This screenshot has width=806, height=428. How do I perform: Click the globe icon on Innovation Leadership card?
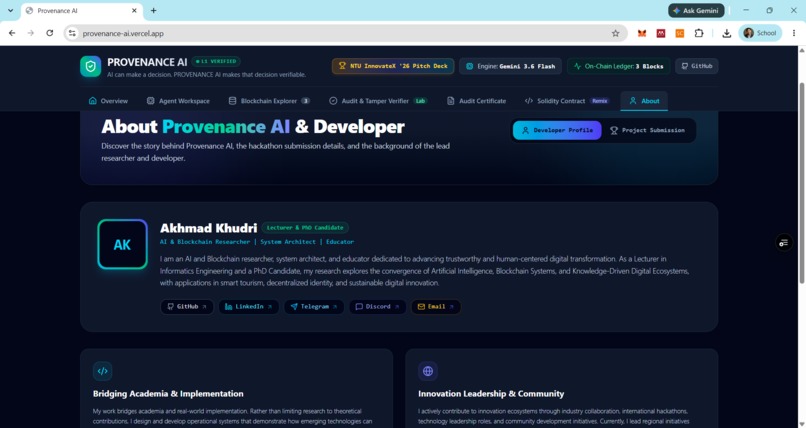tap(428, 371)
